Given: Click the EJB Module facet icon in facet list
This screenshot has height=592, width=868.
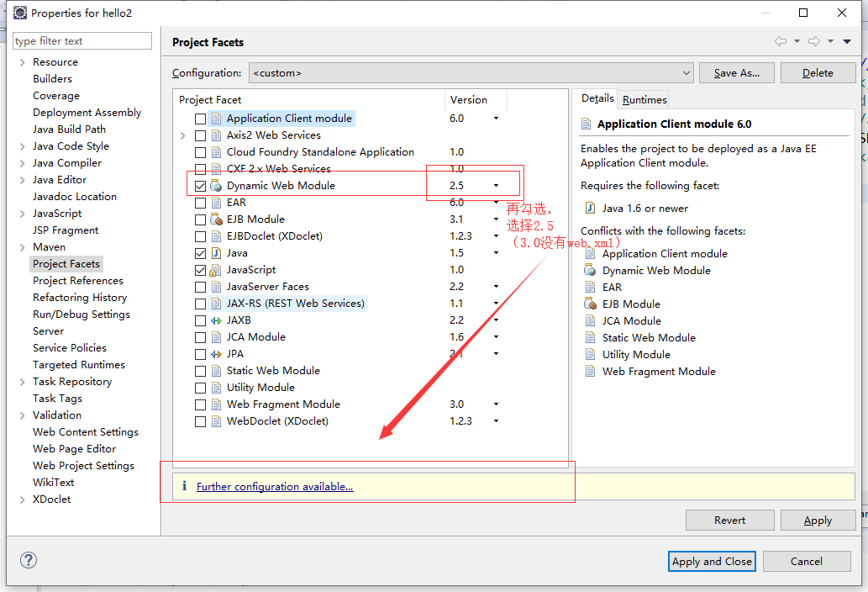Looking at the screenshot, I should (x=216, y=219).
